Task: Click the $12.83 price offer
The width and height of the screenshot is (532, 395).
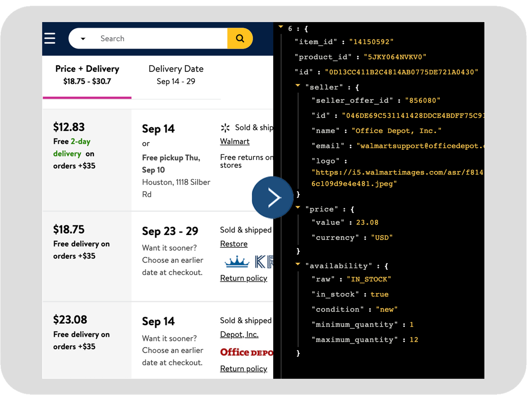Action: pyautogui.click(x=69, y=127)
